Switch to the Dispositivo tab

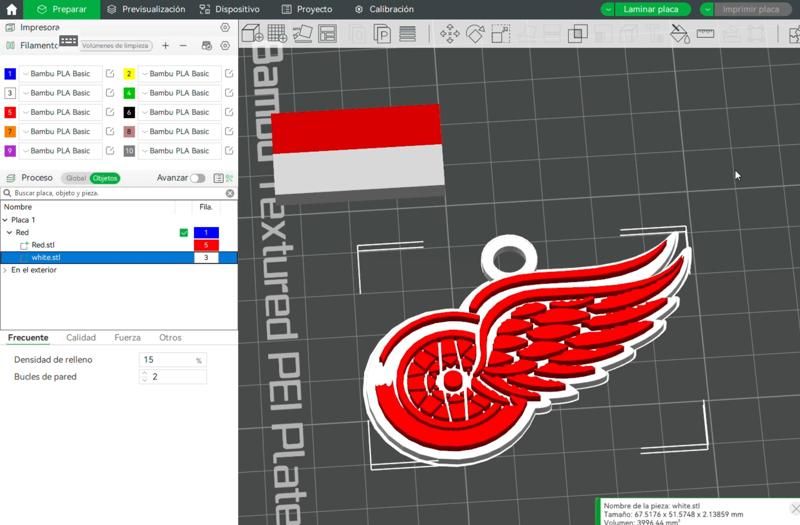pyautogui.click(x=230, y=9)
